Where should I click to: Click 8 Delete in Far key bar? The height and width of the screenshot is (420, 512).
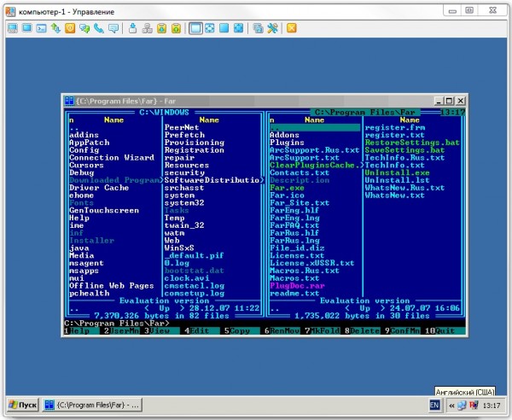point(362,331)
